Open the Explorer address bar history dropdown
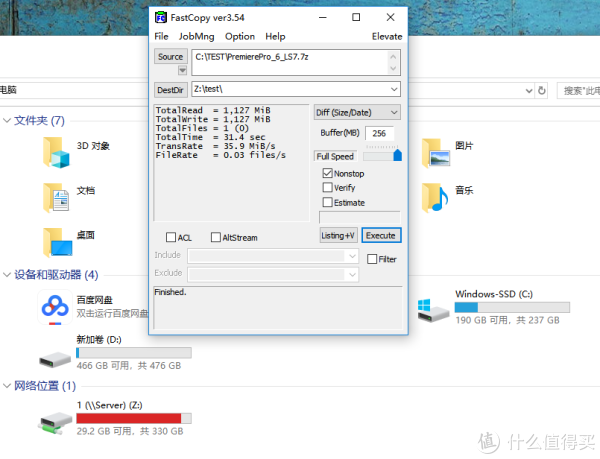Screen dimensions: 600x459 click(x=529, y=91)
